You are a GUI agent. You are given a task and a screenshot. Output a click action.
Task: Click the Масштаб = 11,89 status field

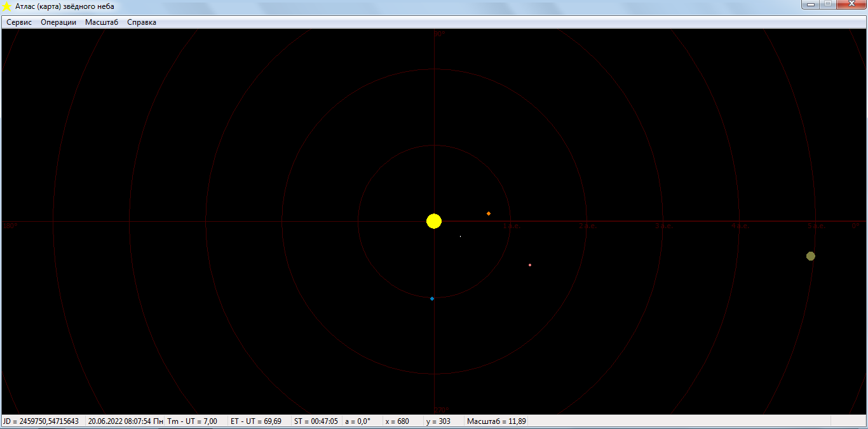[496, 421]
